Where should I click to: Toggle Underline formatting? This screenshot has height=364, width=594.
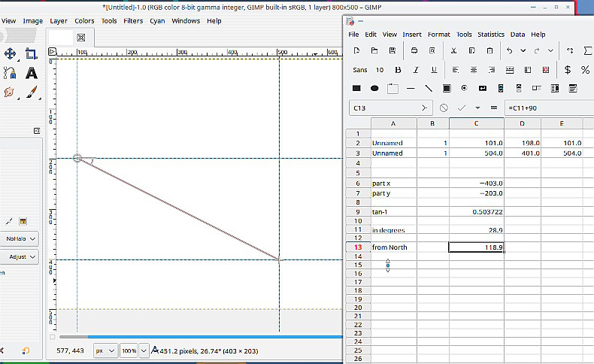coord(434,69)
